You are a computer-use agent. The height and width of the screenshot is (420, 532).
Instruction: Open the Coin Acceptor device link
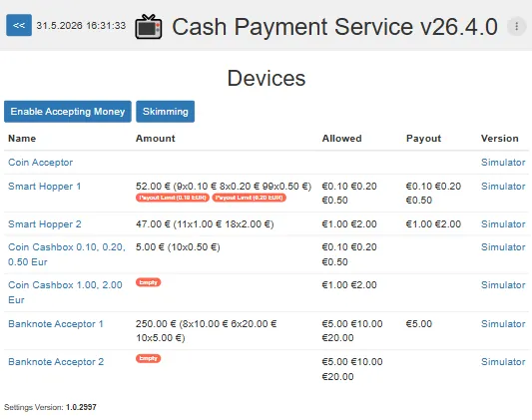pyautogui.click(x=40, y=163)
